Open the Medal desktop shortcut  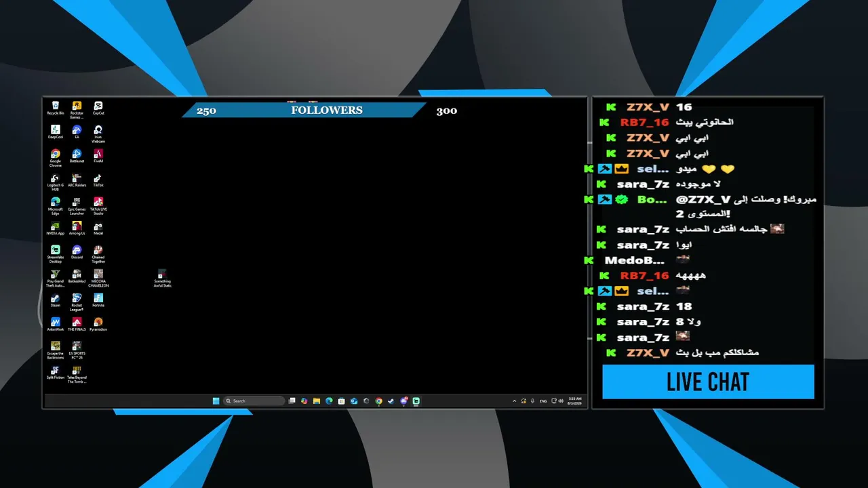coord(98,228)
